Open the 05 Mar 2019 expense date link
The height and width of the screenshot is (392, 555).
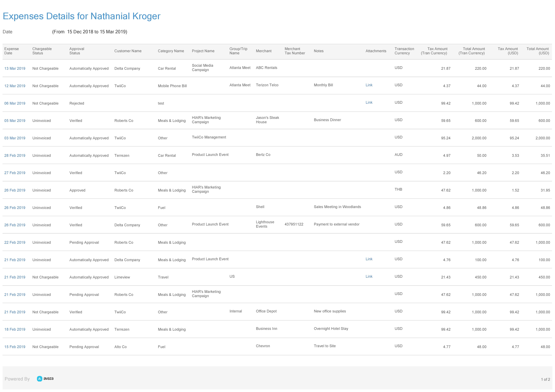click(x=15, y=121)
